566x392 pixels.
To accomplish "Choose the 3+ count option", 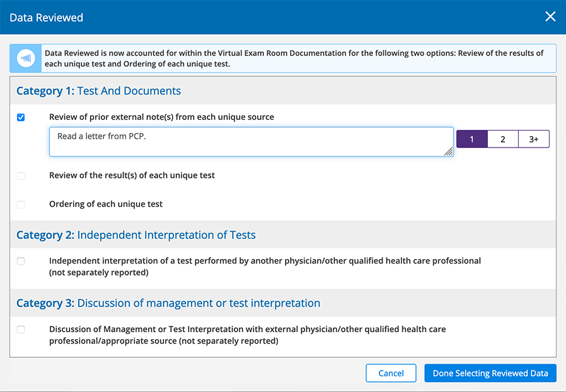I will point(534,139).
